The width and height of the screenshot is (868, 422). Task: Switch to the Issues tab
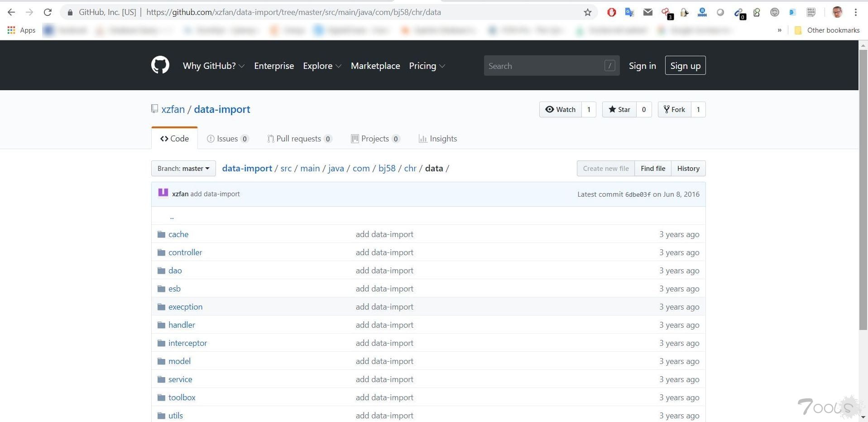pyautogui.click(x=227, y=139)
